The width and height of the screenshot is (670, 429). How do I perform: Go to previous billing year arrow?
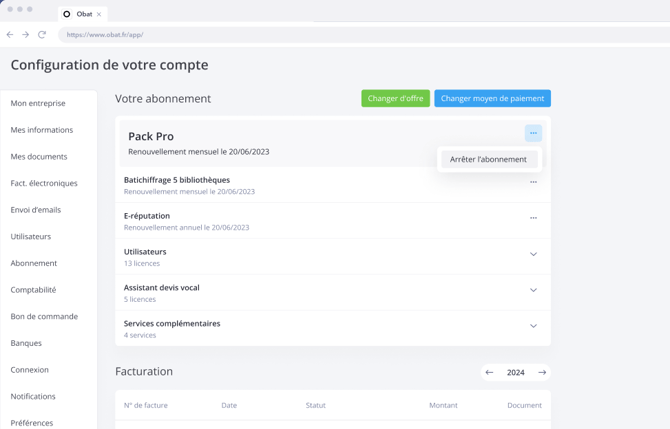point(489,372)
